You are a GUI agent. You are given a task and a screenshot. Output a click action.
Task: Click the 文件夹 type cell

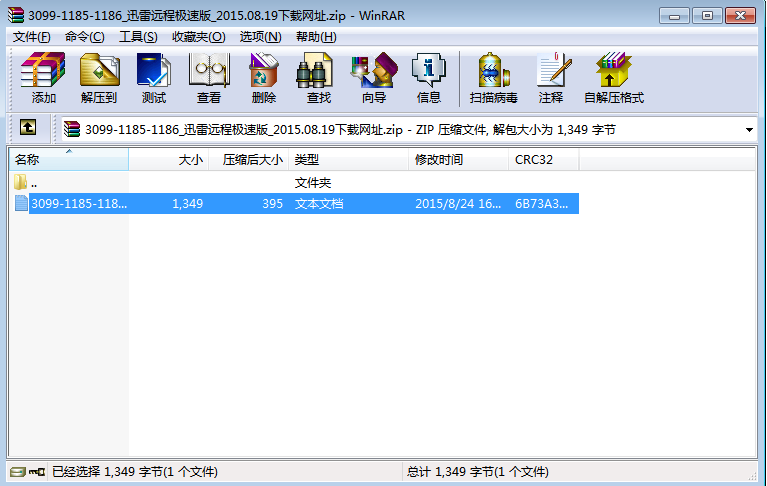[x=313, y=183]
